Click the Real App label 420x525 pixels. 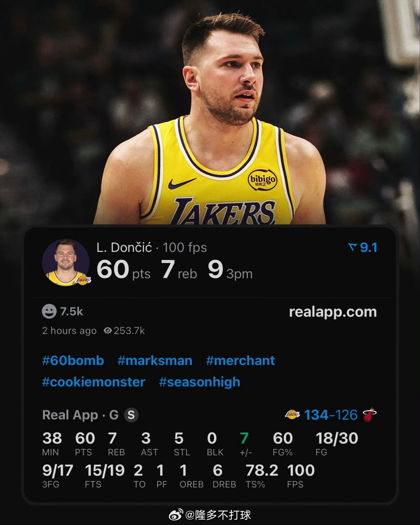tap(70, 415)
